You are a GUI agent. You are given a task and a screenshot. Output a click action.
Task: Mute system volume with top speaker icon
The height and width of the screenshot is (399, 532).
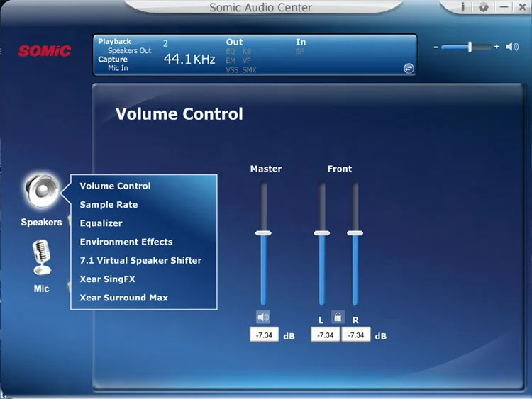point(512,47)
